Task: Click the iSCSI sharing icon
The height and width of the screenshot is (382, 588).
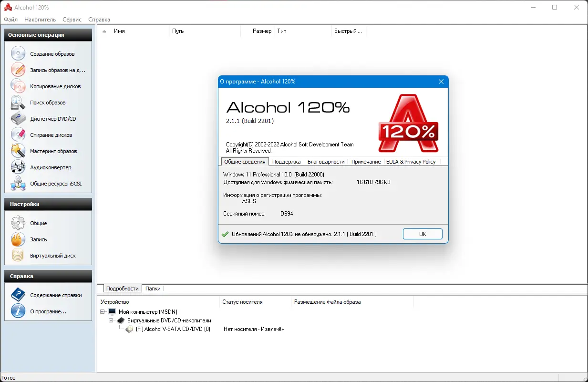Action: click(x=18, y=184)
